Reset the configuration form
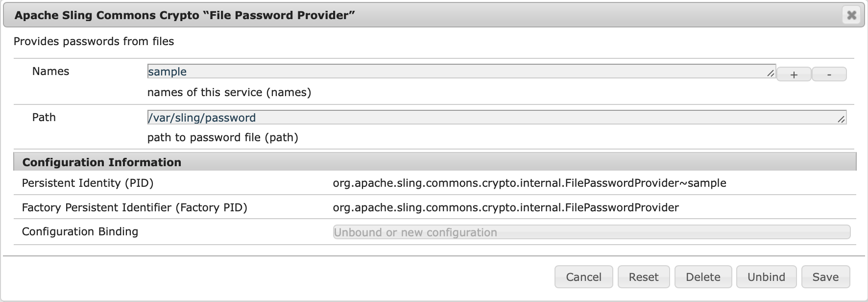The width and height of the screenshot is (868, 302). [x=643, y=277]
